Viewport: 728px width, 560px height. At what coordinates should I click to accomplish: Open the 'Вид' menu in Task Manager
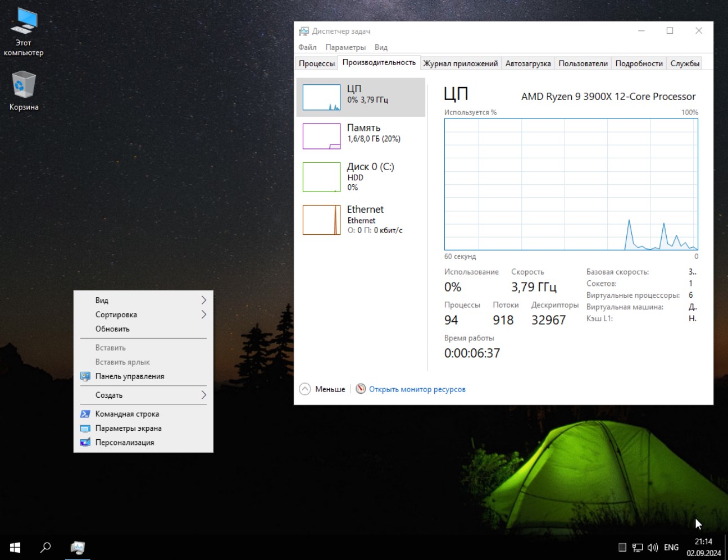pos(381,47)
